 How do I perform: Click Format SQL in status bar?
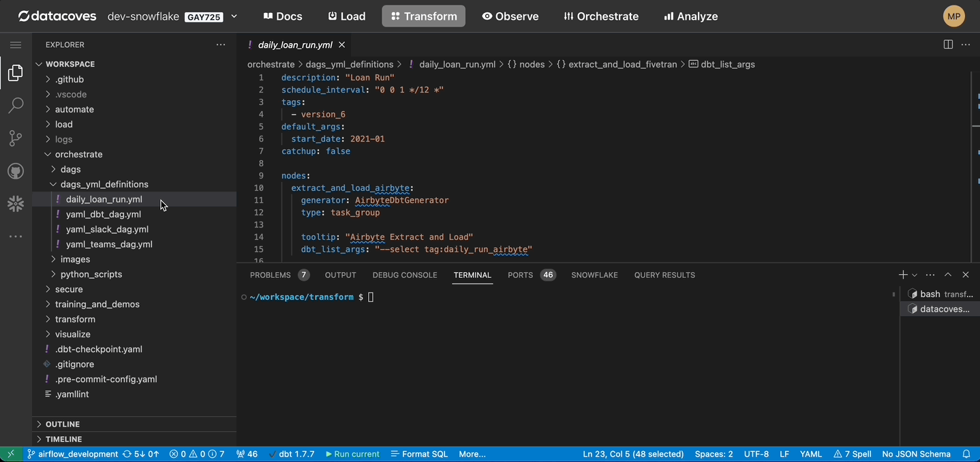[x=419, y=454]
